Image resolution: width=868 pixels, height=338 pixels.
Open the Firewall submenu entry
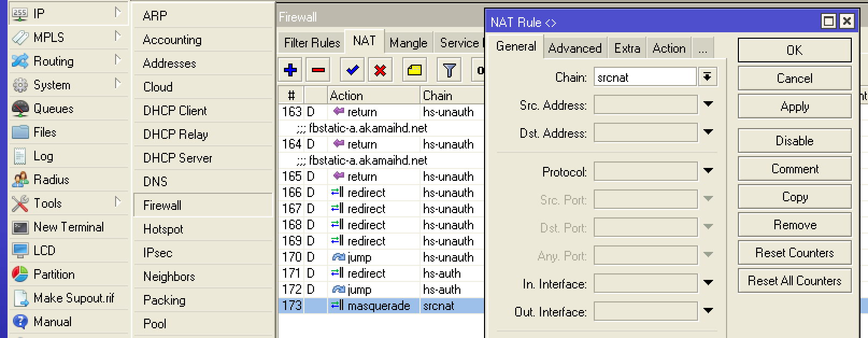203,205
